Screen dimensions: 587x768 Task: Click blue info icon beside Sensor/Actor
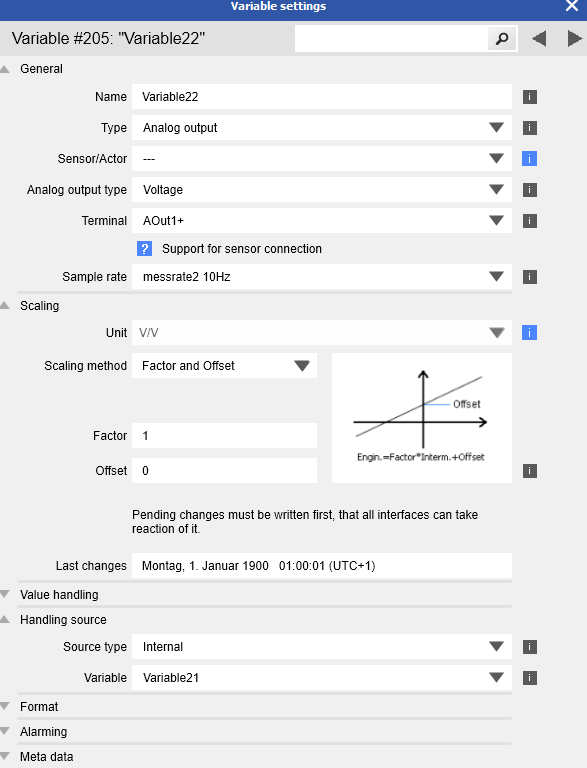point(530,159)
